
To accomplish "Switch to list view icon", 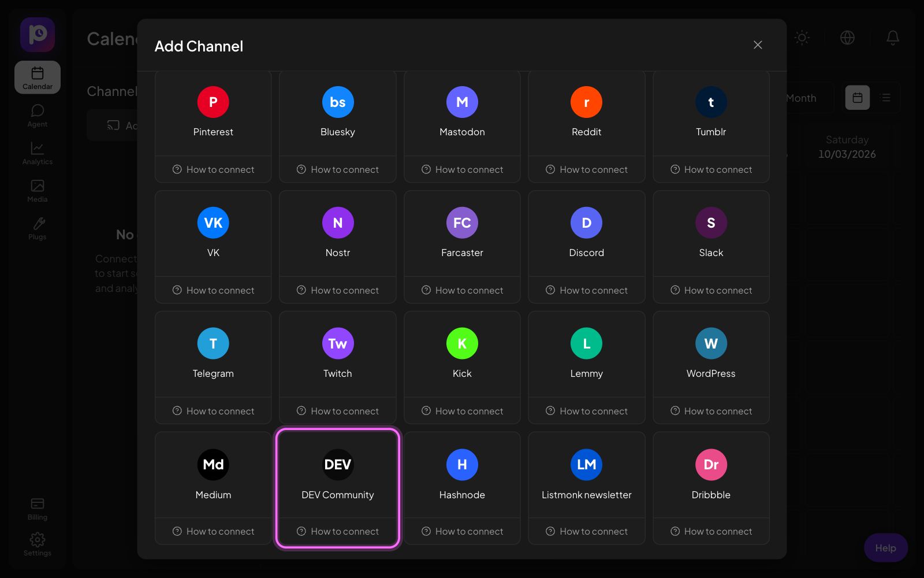I will point(886,98).
